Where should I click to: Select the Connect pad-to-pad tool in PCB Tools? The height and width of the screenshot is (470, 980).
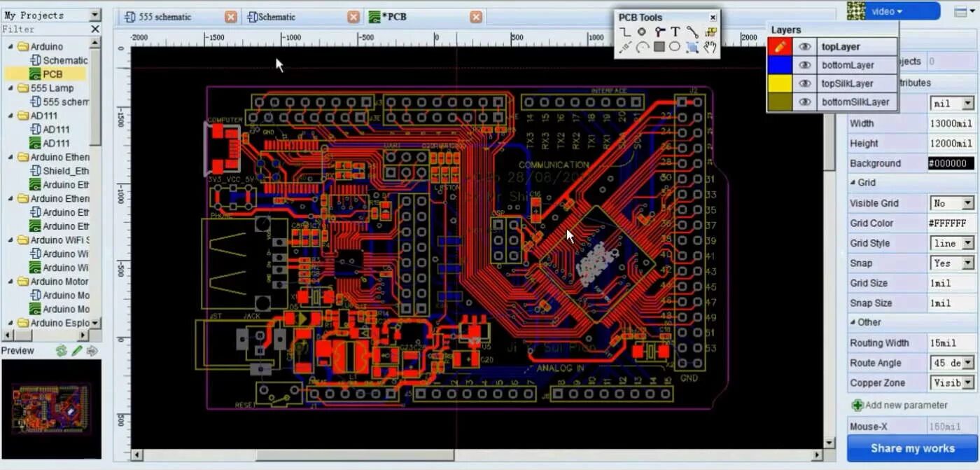[692, 32]
